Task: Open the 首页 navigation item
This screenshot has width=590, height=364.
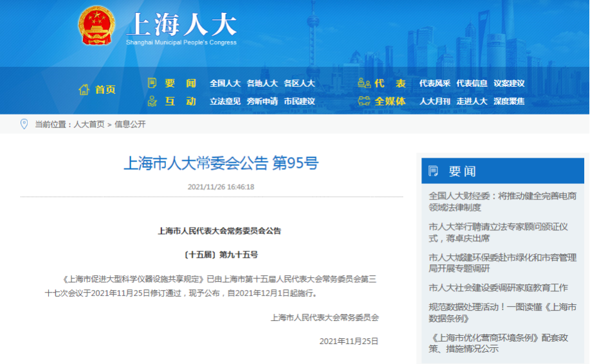Action: pyautogui.click(x=105, y=90)
